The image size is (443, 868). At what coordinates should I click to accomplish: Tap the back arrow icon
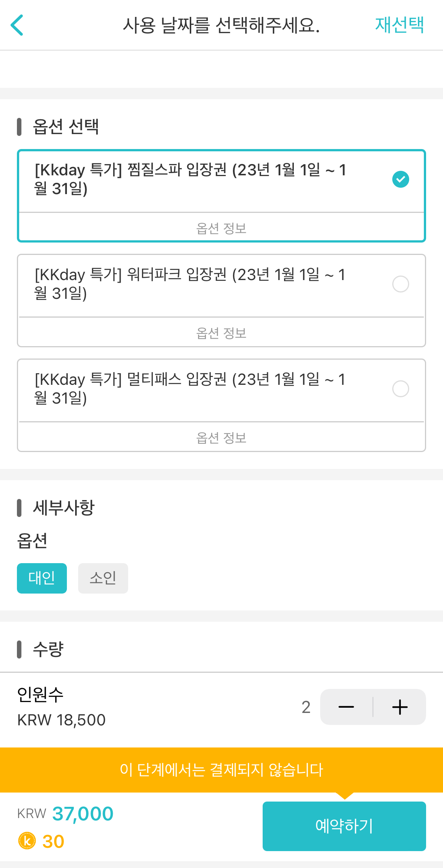17,25
